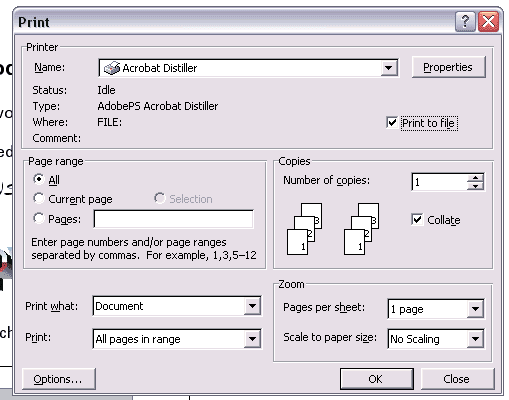Select the Current page radio button
This screenshot has width=509, height=400.
39,198
